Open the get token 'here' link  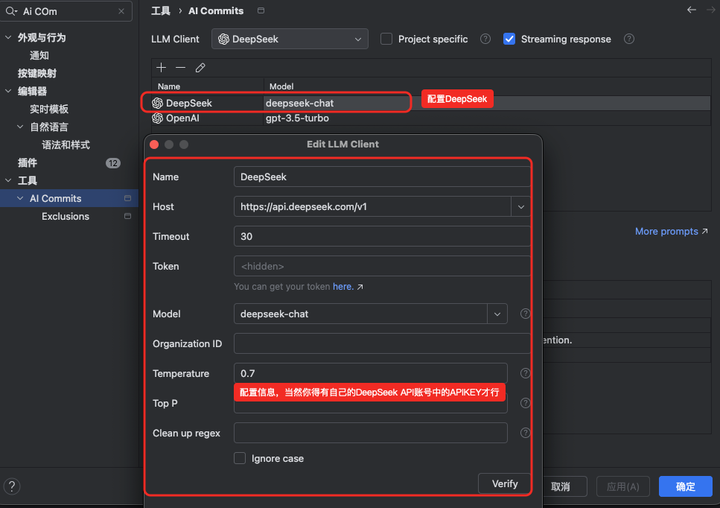pyautogui.click(x=343, y=287)
